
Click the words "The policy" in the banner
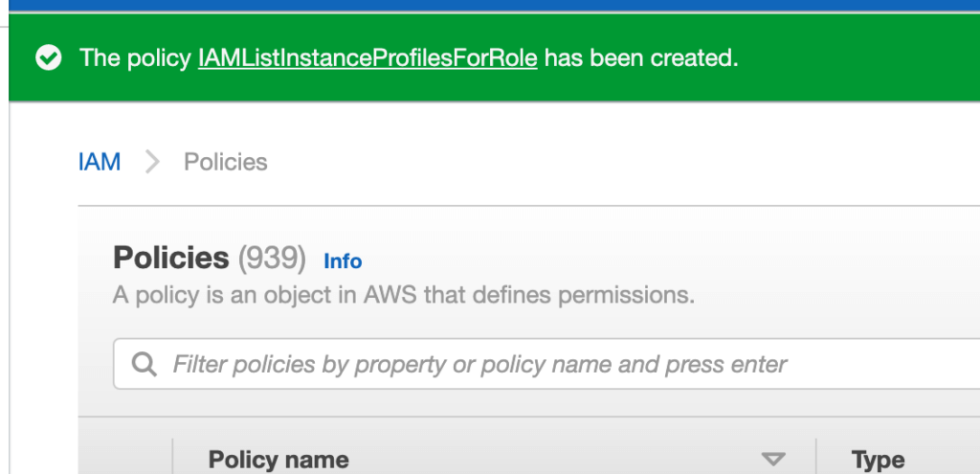coord(135,58)
